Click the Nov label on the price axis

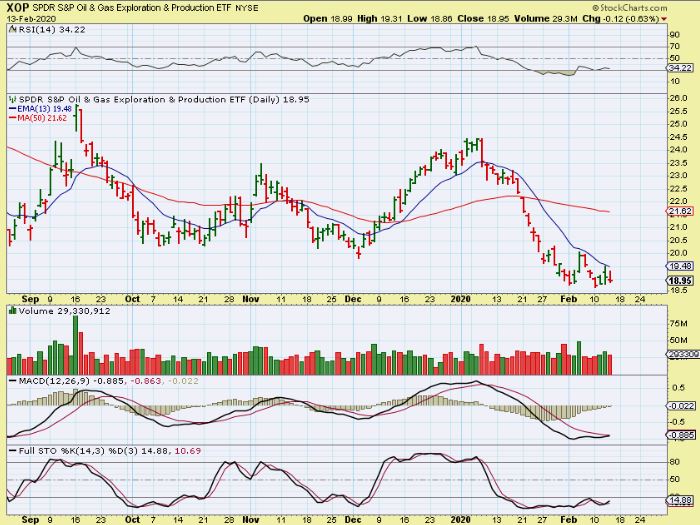(250, 299)
